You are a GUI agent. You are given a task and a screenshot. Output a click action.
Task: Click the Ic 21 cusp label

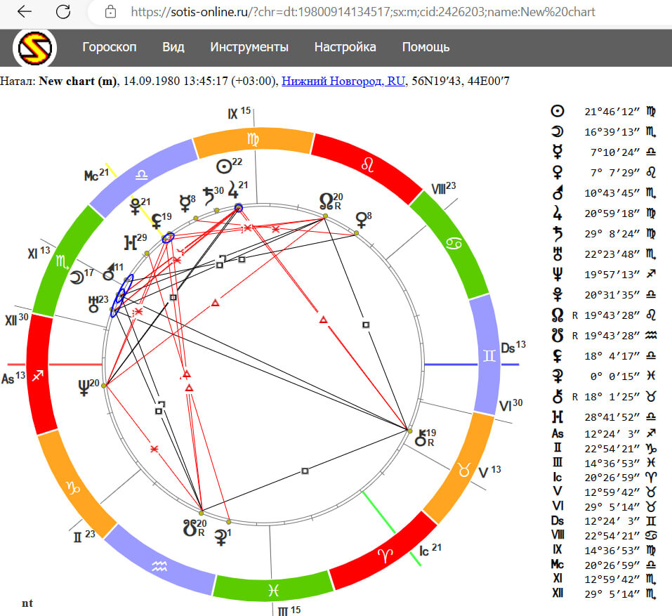(x=430, y=550)
